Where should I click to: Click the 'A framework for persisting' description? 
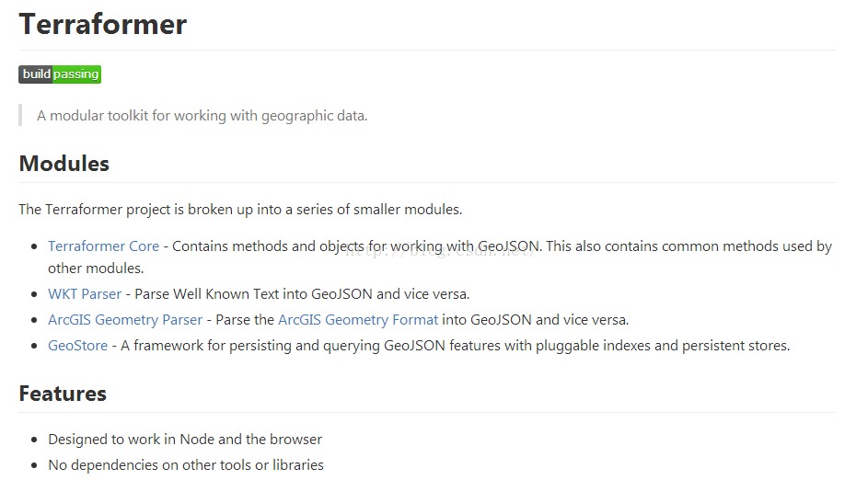pos(455,346)
